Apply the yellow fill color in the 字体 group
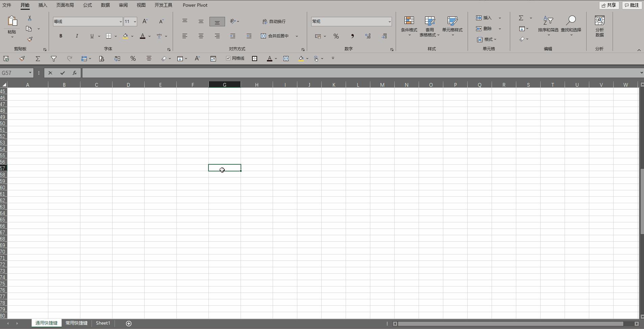This screenshot has height=329, width=644. pos(125,36)
